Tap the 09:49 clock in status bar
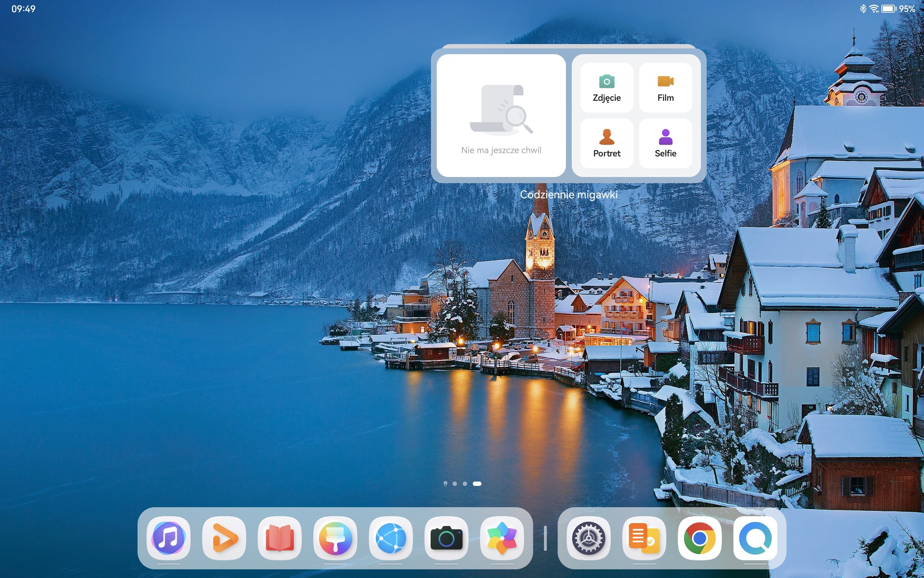This screenshot has height=578, width=924. (23, 9)
